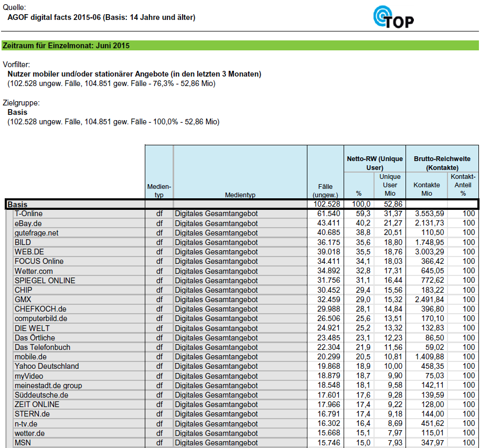
Task: Select Basis total cases value 102.528
Action: (x=327, y=204)
